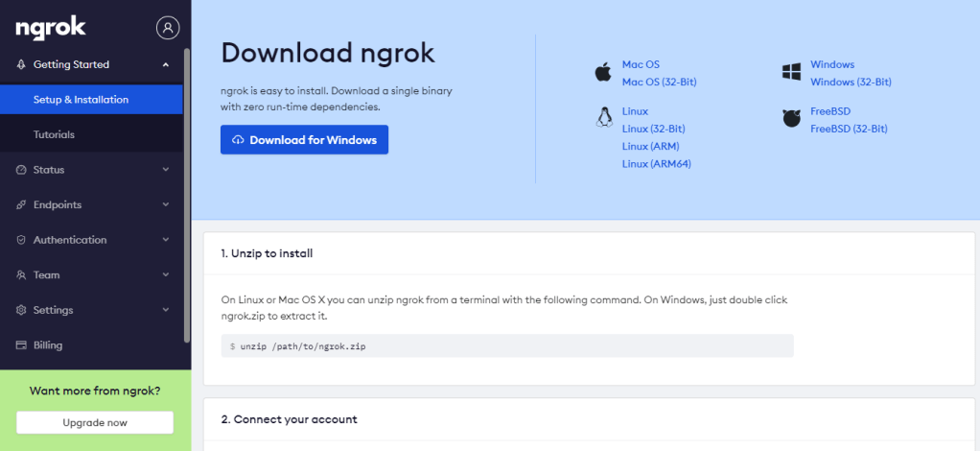Collapse the Getting Started section chevron
This screenshot has height=451, width=980.
click(x=166, y=64)
